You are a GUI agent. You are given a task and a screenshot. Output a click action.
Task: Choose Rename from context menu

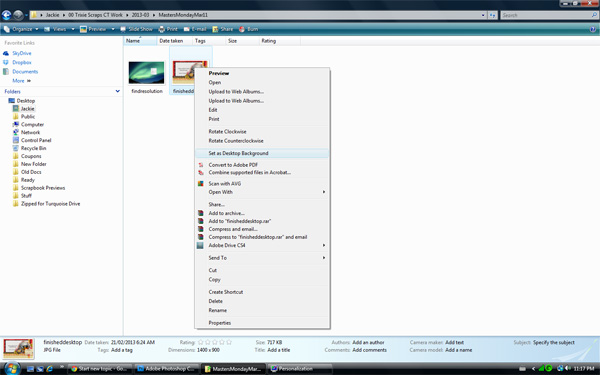tap(262, 310)
